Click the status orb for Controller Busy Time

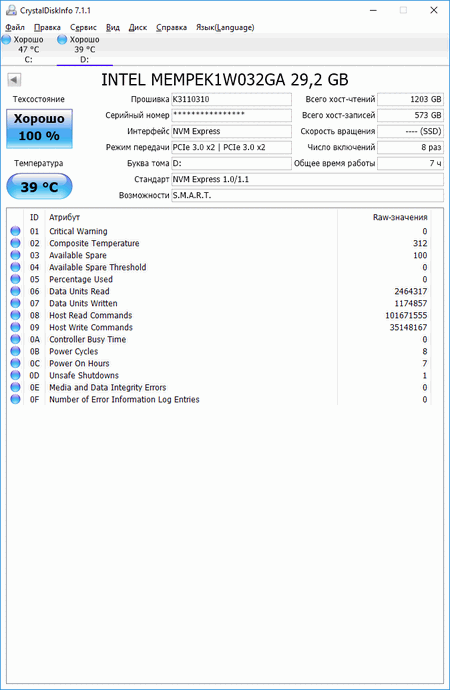coord(15,339)
